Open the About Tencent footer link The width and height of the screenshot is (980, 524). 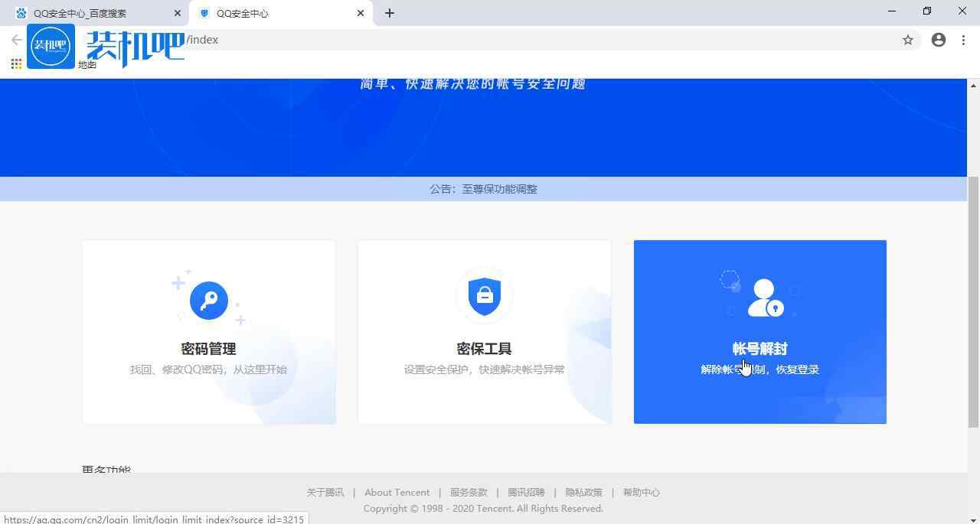(x=397, y=493)
